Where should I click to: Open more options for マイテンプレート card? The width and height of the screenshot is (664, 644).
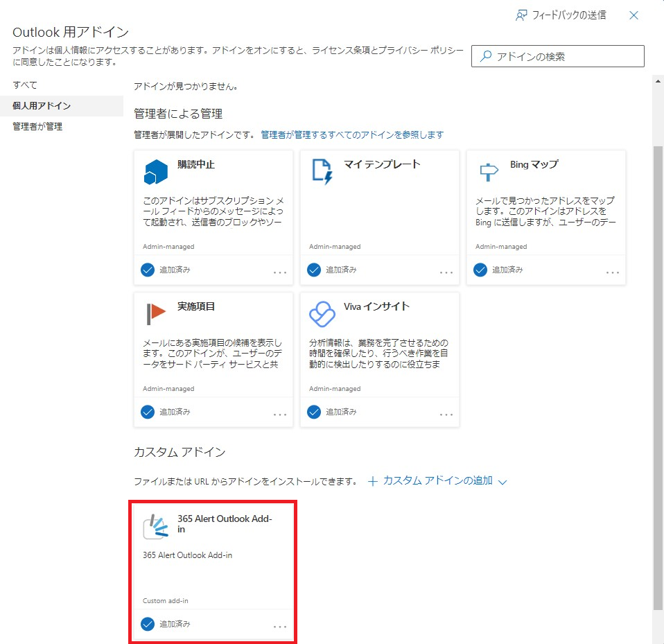tap(446, 272)
